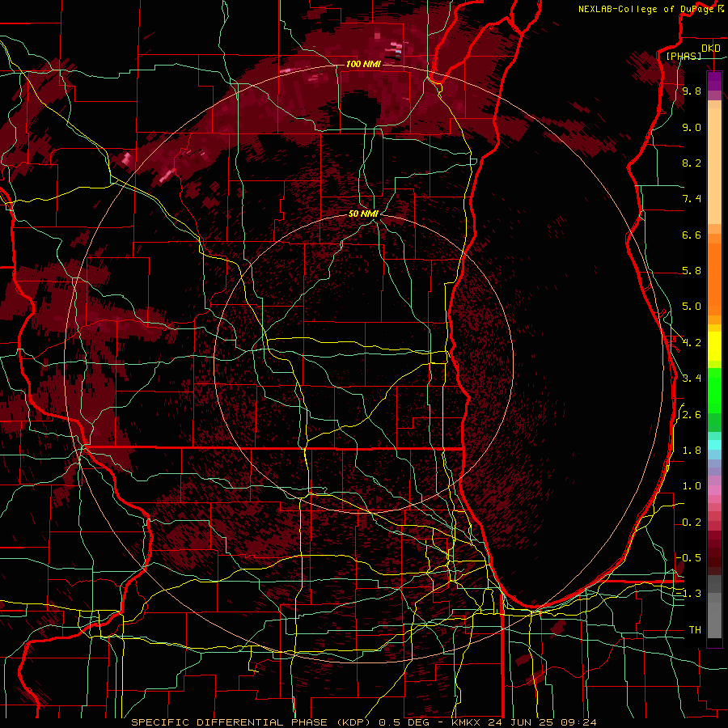Click the -1.3 color scale value
Screen dimensions: 728x728
688,594
